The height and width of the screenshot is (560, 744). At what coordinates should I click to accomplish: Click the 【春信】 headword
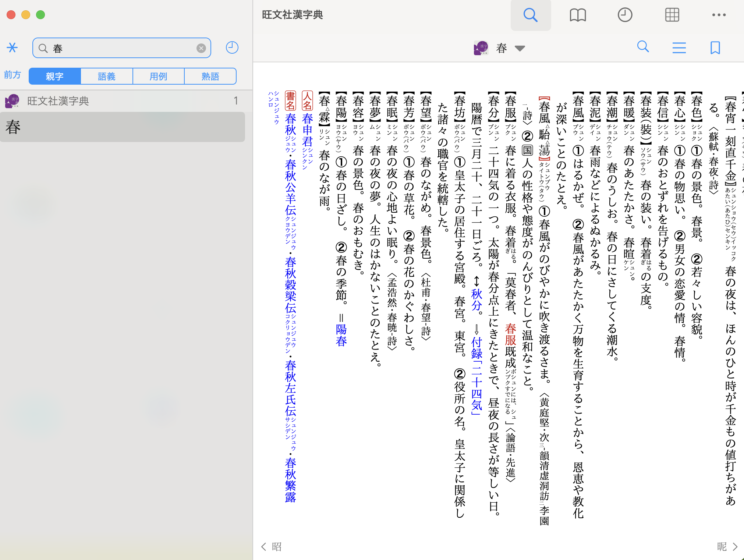[x=663, y=107]
